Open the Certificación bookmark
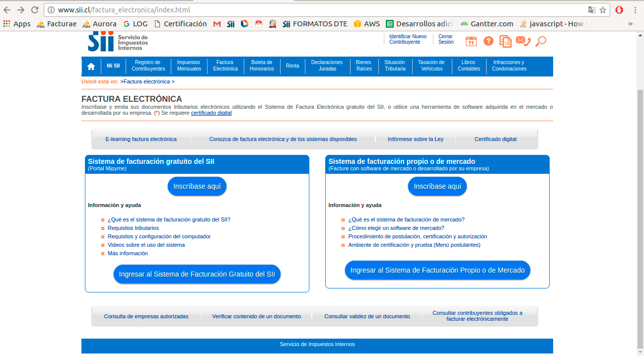This screenshot has width=644, height=356. coord(180,24)
